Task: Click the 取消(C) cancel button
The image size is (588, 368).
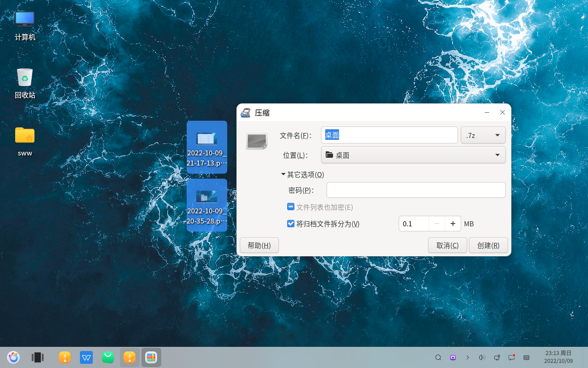Action: 447,245
